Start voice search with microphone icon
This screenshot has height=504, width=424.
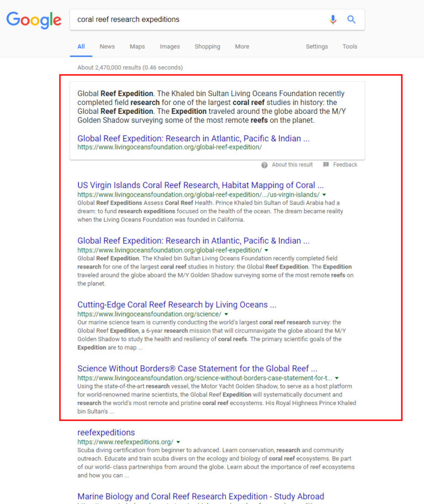(x=333, y=19)
